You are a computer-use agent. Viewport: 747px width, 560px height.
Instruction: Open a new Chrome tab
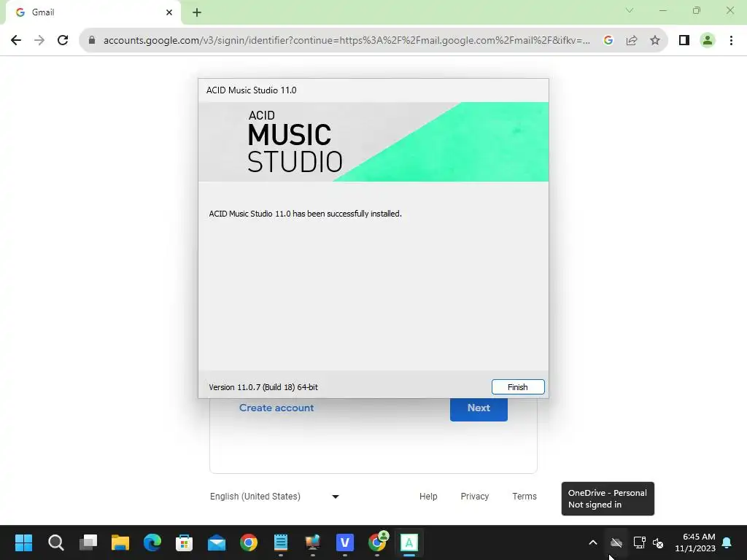click(197, 12)
